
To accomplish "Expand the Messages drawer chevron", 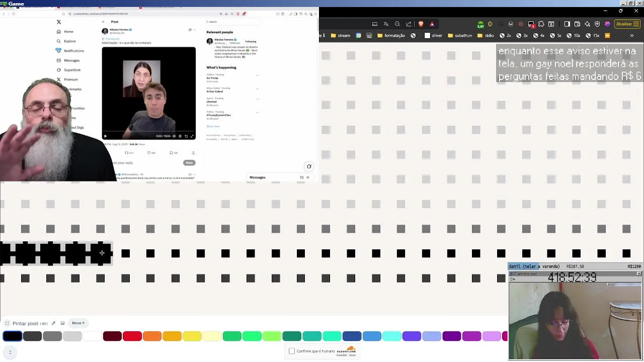I will tap(308, 177).
